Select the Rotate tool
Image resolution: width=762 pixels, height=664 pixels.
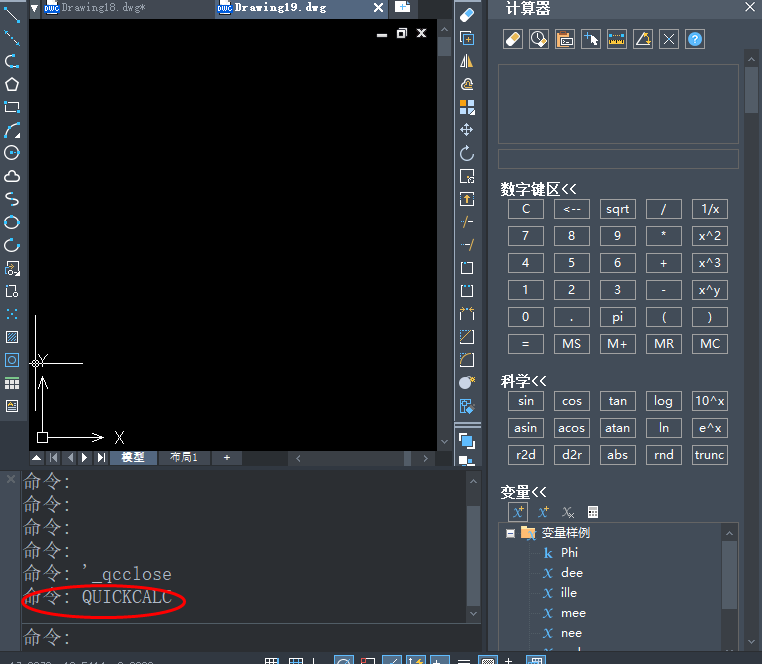pos(467,154)
